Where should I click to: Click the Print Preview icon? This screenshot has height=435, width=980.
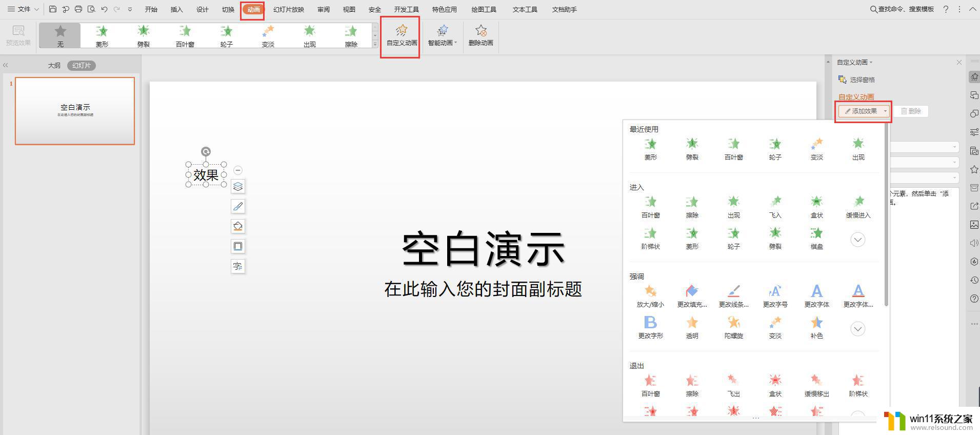click(x=91, y=9)
